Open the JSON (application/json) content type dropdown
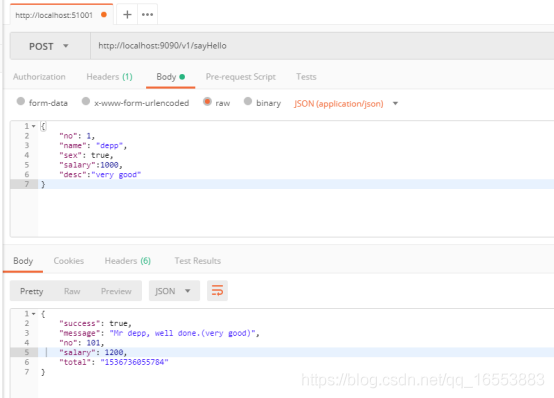The image size is (554, 398). (x=346, y=104)
